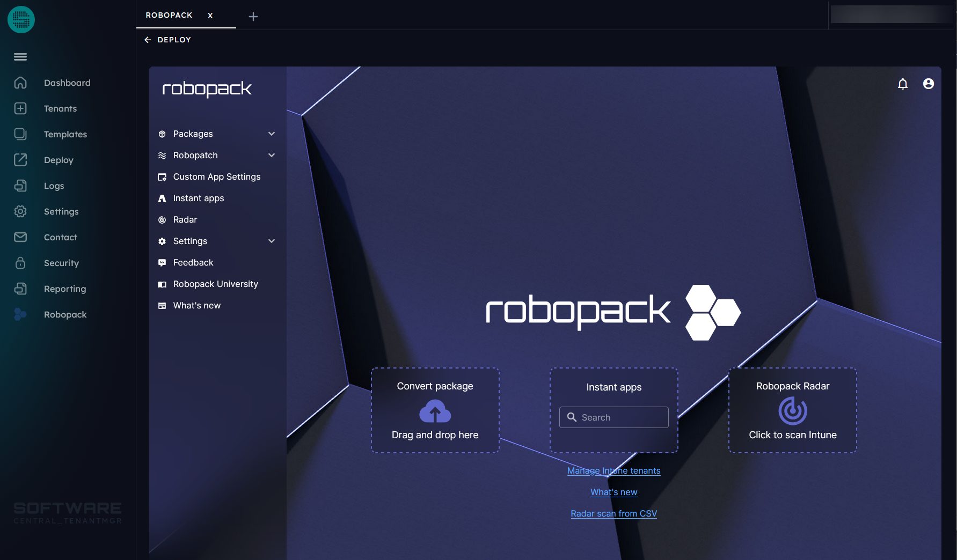Click the cloud upload icon in Convert package
This screenshot has height=560, width=957.
(x=435, y=412)
